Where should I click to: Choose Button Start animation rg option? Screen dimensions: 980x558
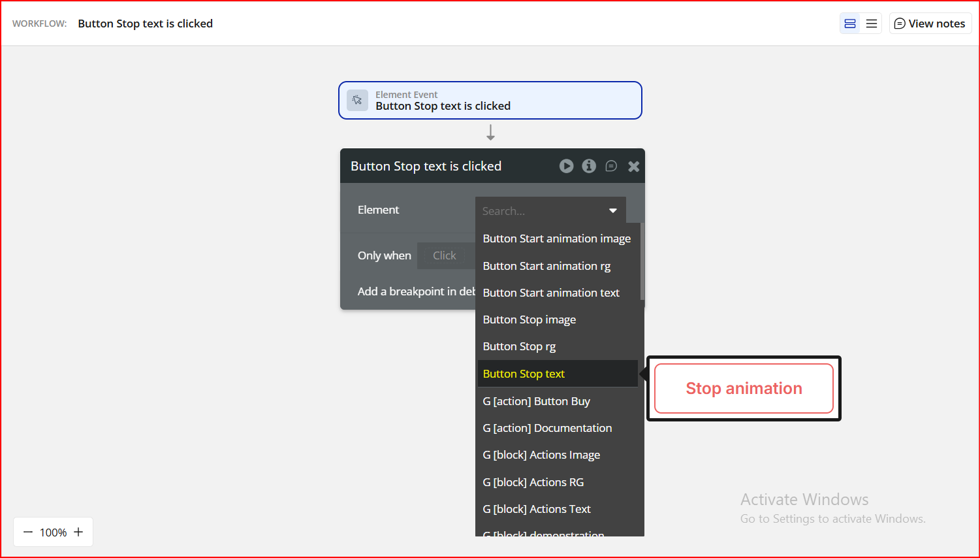pos(558,266)
